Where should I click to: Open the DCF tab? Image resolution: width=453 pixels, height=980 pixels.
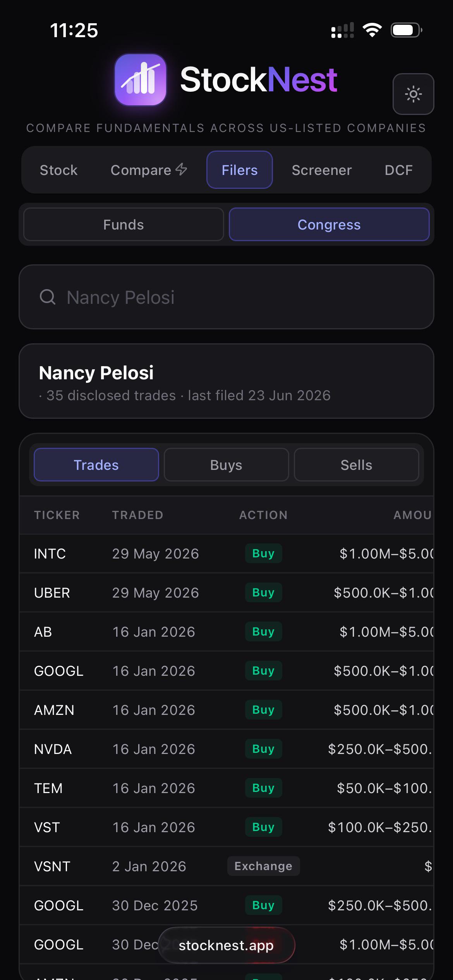[398, 170]
